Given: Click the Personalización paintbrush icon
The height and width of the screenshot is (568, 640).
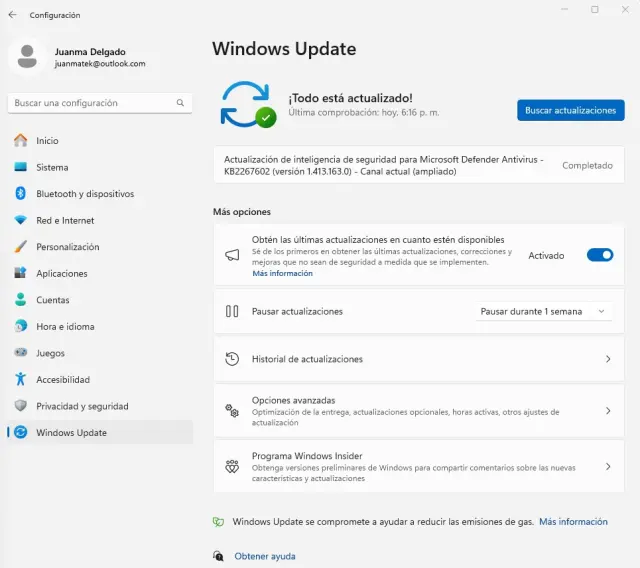Looking at the screenshot, I should [x=20, y=247].
